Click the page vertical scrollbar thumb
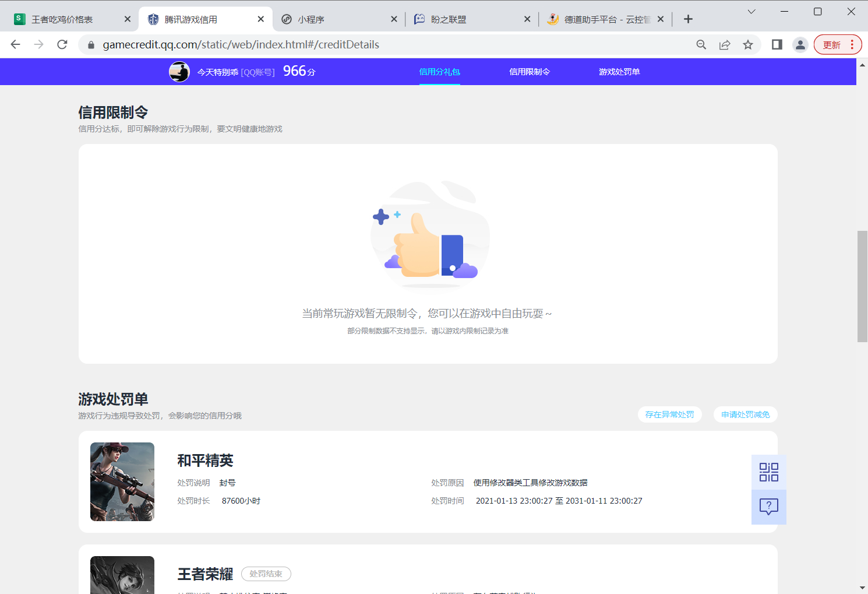Image resolution: width=868 pixels, height=594 pixels. 862,286
